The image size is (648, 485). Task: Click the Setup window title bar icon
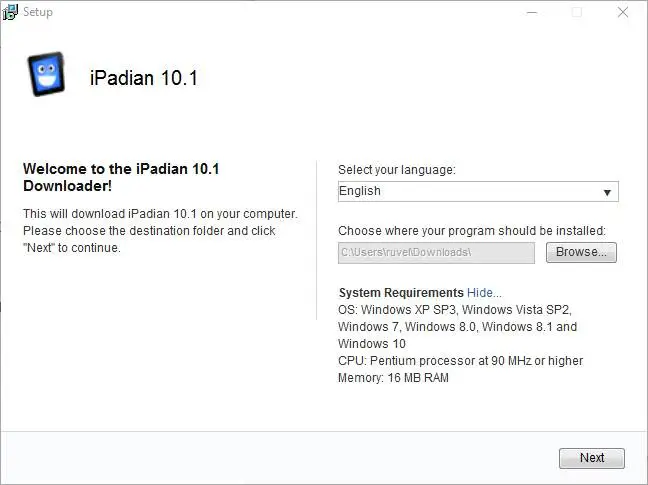[x=10, y=12]
